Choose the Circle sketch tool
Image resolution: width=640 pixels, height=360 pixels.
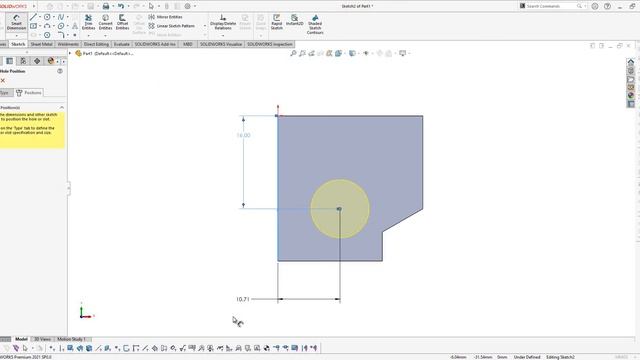[x=47, y=17]
